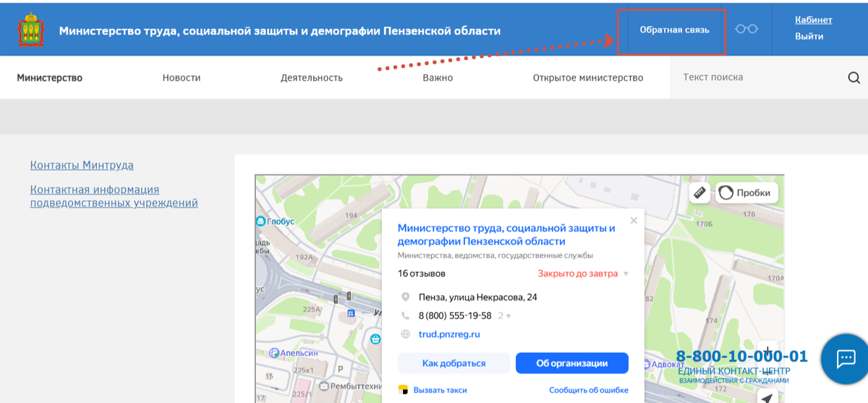Open the trud.pnzreg.ru website link
This screenshot has height=403, width=868.
pyautogui.click(x=449, y=334)
